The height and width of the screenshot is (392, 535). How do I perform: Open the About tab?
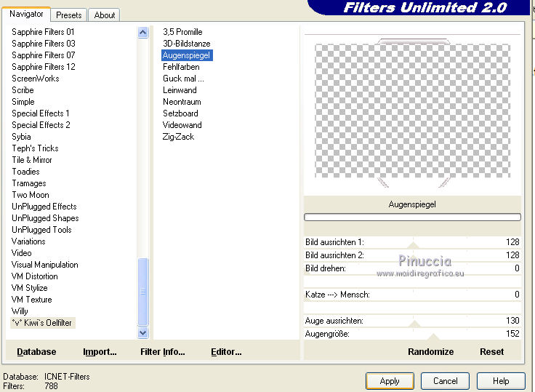click(x=105, y=15)
